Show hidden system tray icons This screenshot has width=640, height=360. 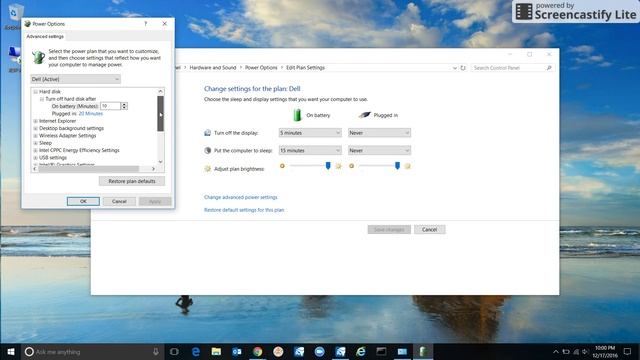coord(556,351)
